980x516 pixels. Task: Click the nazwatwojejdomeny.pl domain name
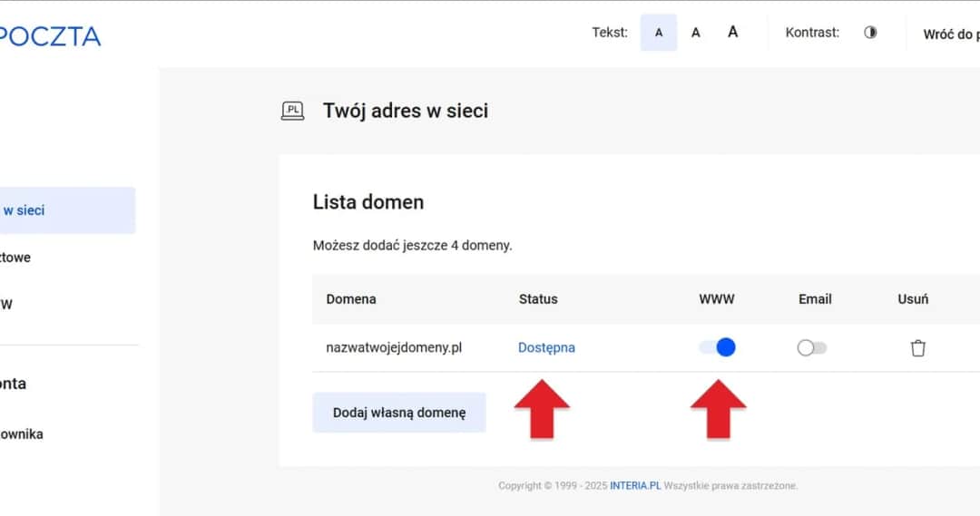(x=394, y=347)
